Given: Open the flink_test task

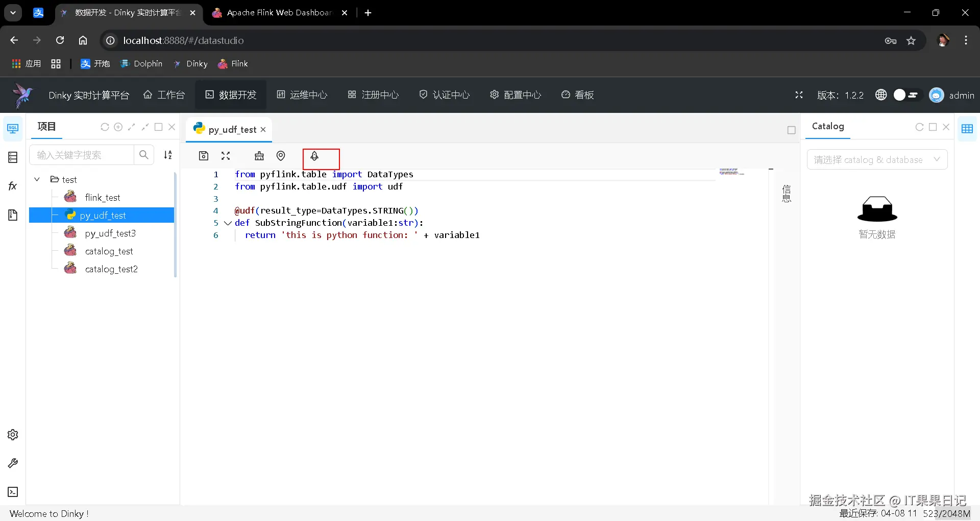Looking at the screenshot, I should 102,198.
